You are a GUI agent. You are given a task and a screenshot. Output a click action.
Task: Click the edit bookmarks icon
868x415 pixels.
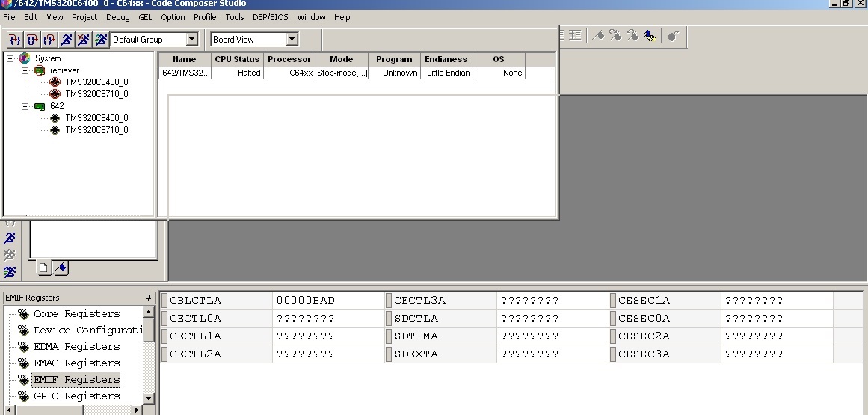tap(650, 36)
